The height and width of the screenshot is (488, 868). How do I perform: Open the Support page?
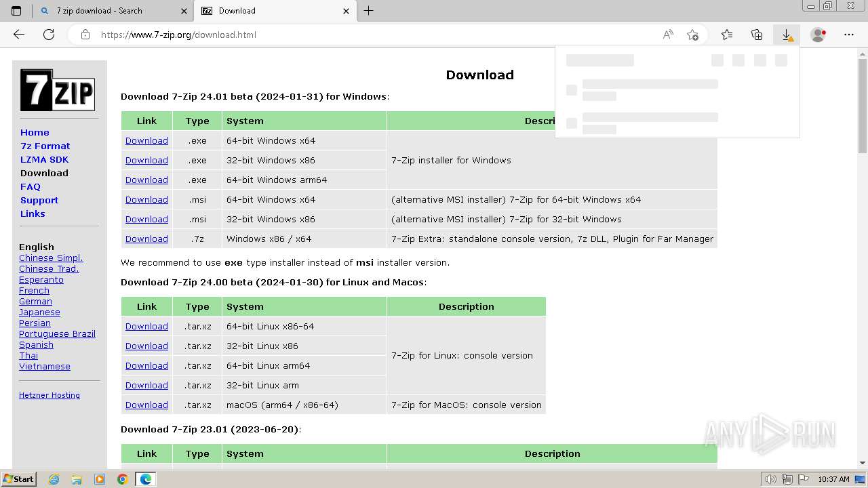(x=39, y=200)
